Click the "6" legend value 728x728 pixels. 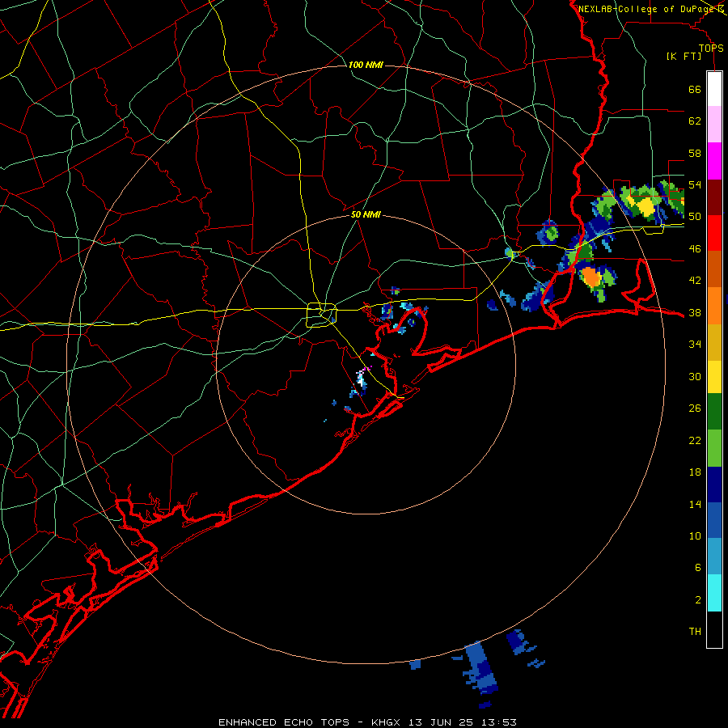point(698,569)
